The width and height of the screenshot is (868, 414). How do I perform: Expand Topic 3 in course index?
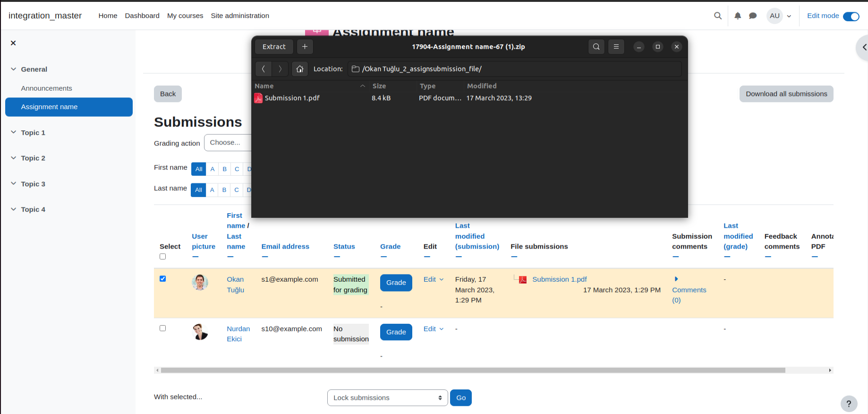[x=13, y=183]
